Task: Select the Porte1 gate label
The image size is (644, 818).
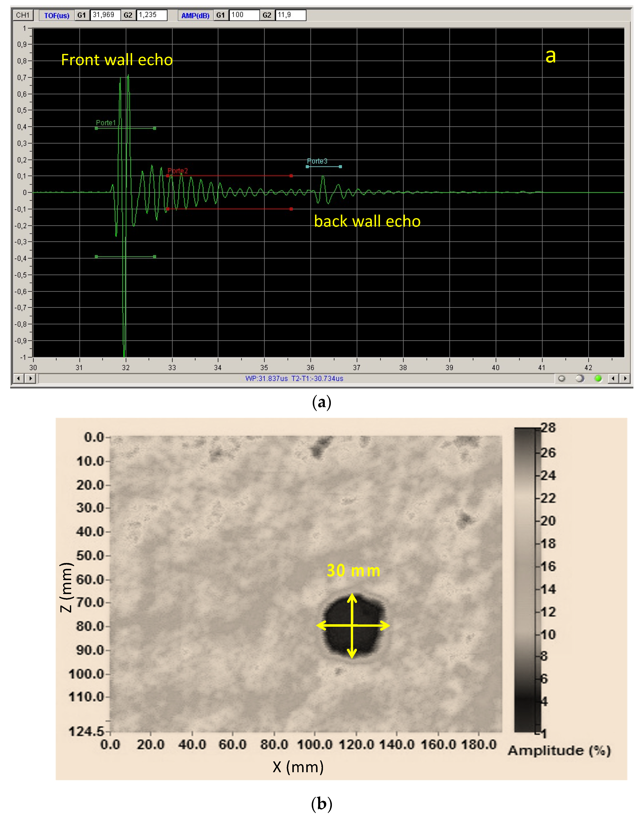Action: point(105,123)
